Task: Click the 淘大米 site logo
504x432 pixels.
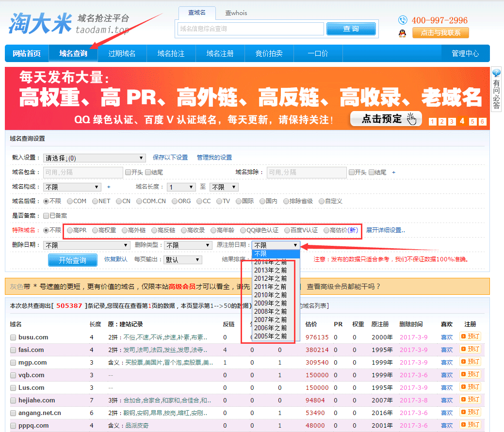Action: point(40,23)
